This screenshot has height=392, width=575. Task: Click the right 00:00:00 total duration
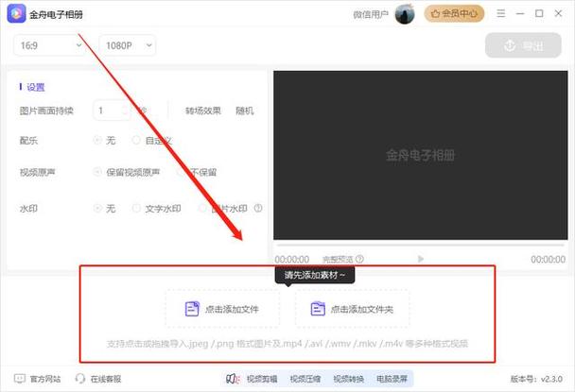[548, 260]
